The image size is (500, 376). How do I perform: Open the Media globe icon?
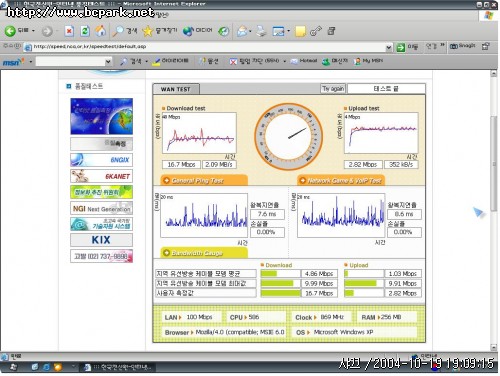(197, 31)
